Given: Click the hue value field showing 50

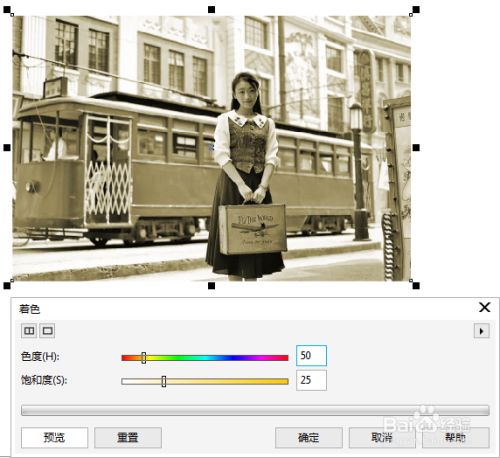Looking at the screenshot, I should [311, 356].
